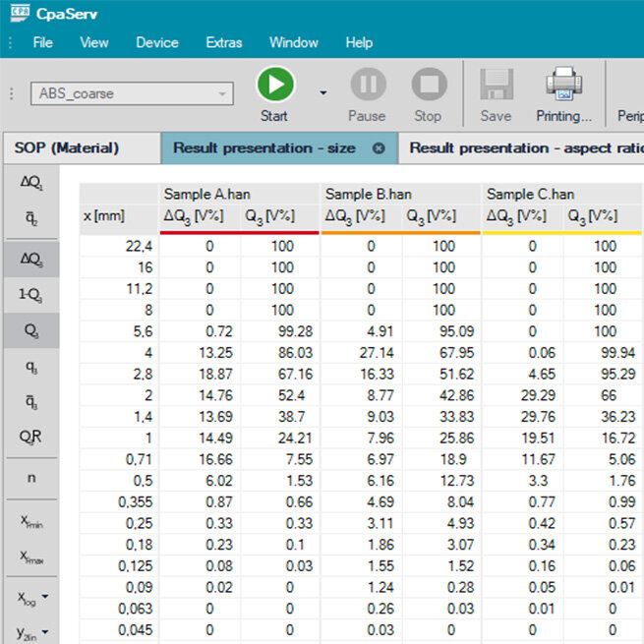The height and width of the screenshot is (644, 644).
Task: Select the 67.95 cell in Sample B
Action: tap(441, 353)
